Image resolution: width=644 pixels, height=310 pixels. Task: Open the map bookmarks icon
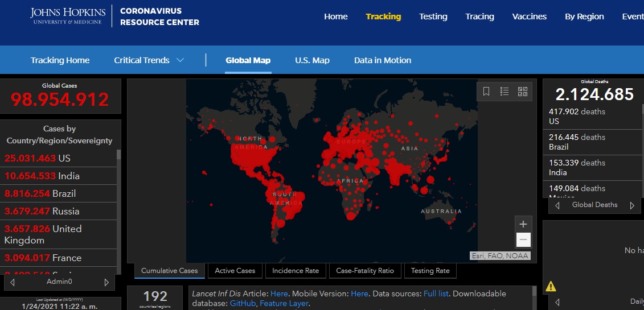point(486,92)
